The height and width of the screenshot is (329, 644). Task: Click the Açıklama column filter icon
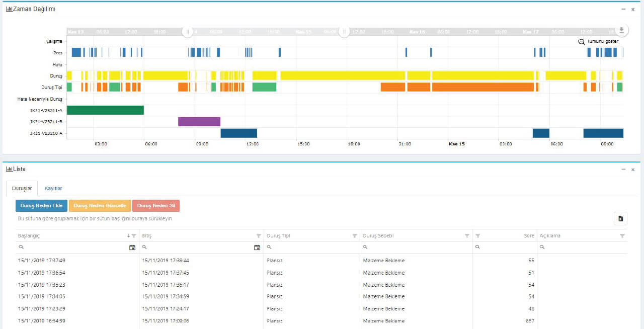(622, 236)
